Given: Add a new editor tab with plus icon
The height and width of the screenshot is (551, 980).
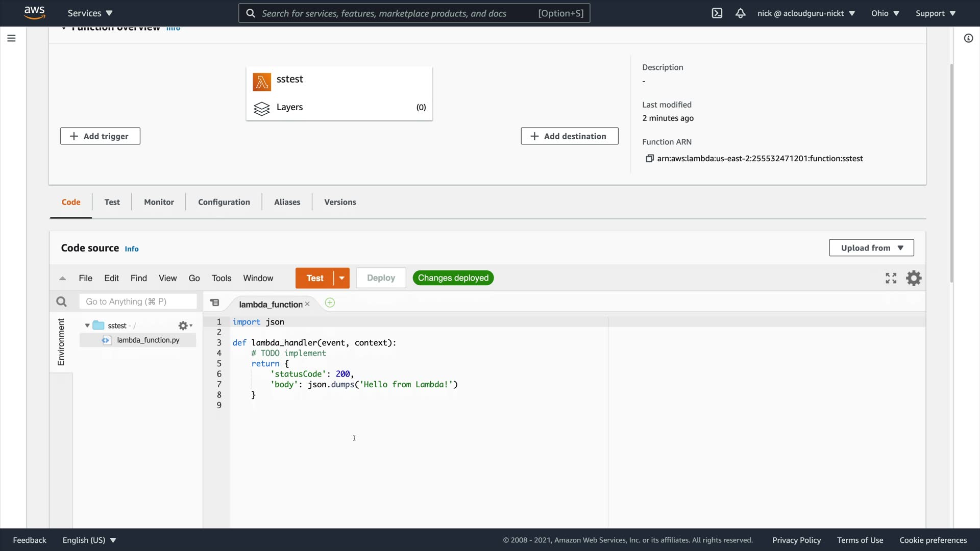Looking at the screenshot, I should tap(330, 303).
